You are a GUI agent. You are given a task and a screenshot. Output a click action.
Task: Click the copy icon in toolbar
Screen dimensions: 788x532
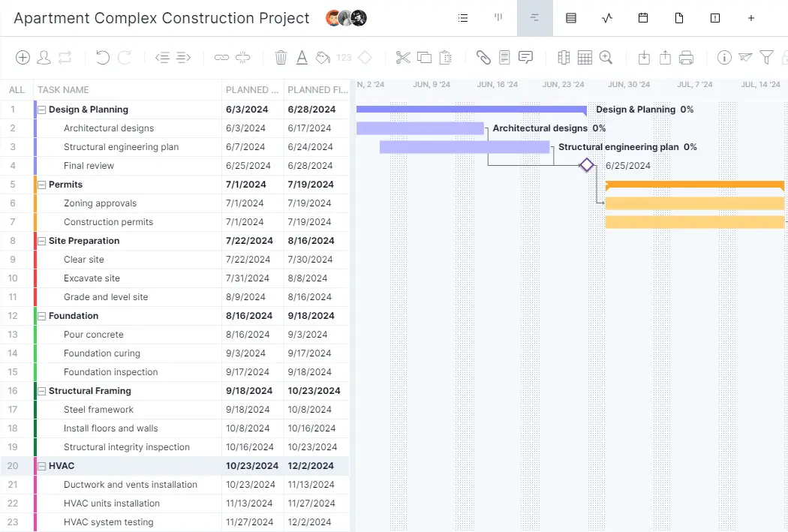coord(425,58)
